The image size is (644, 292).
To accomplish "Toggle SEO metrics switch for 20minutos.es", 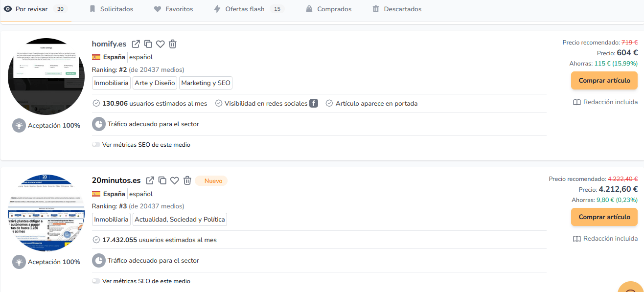I will tap(96, 281).
